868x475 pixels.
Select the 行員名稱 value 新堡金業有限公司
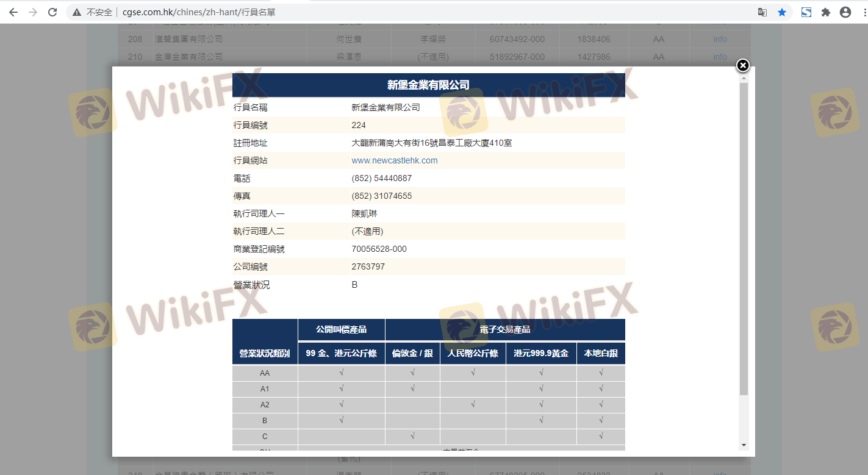386,107
